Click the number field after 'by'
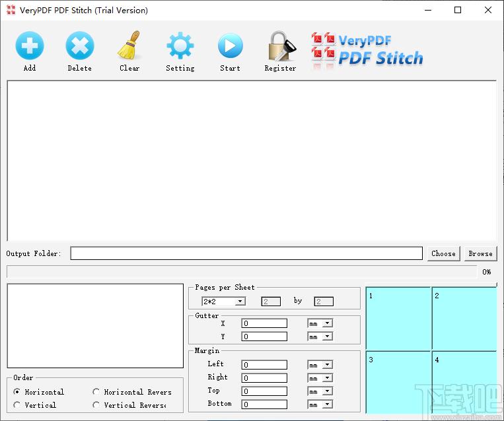This screenshot has width=504, height=421. (x=324, y=301)
